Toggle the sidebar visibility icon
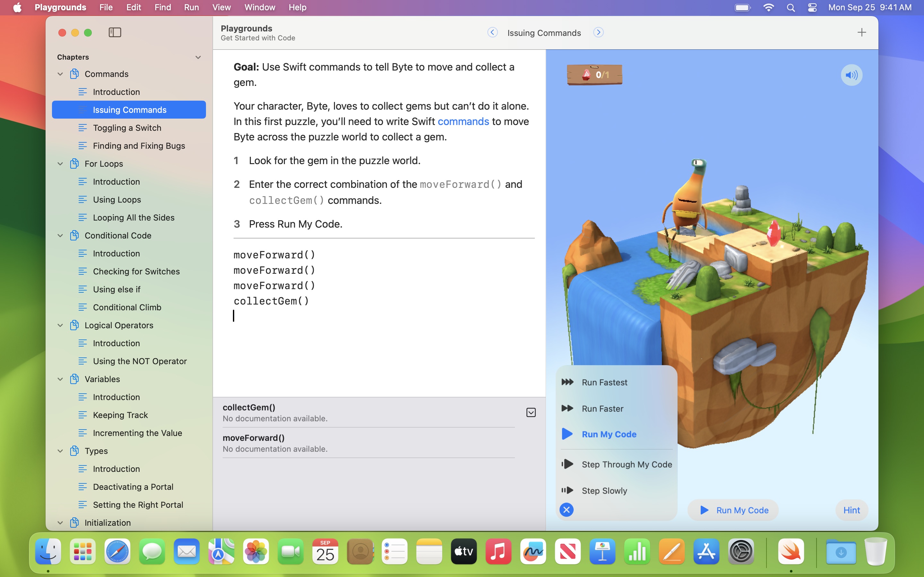Screen dimensions: 924x577 115,32
